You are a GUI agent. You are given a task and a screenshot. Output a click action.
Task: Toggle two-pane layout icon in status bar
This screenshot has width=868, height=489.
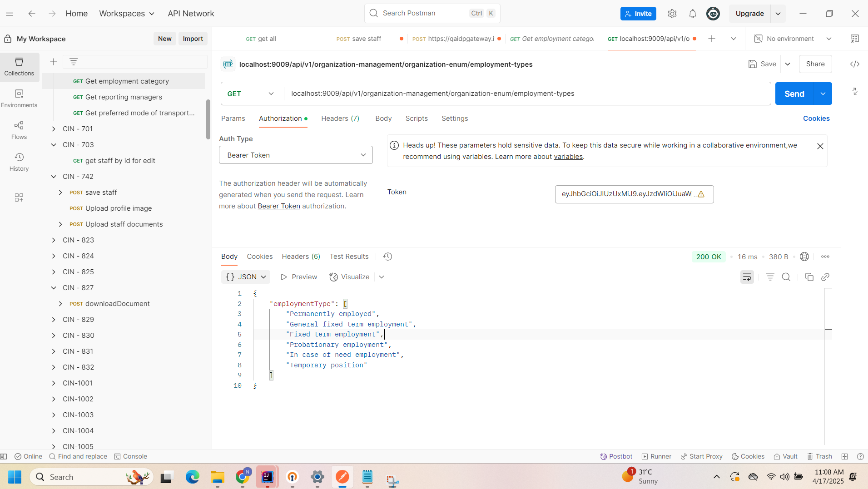[x=845, y=456]
